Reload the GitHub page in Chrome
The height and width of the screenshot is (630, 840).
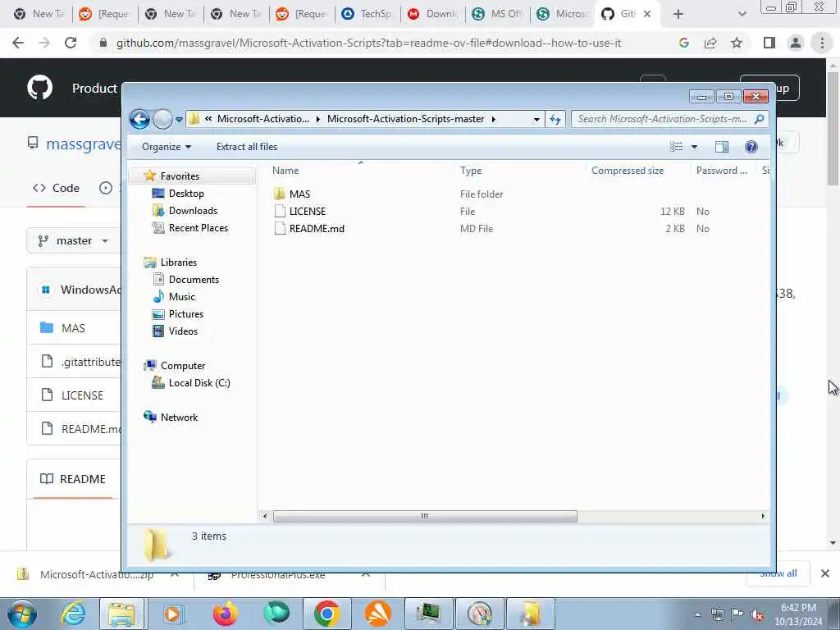pyautogui.click(x=71, y=43)
